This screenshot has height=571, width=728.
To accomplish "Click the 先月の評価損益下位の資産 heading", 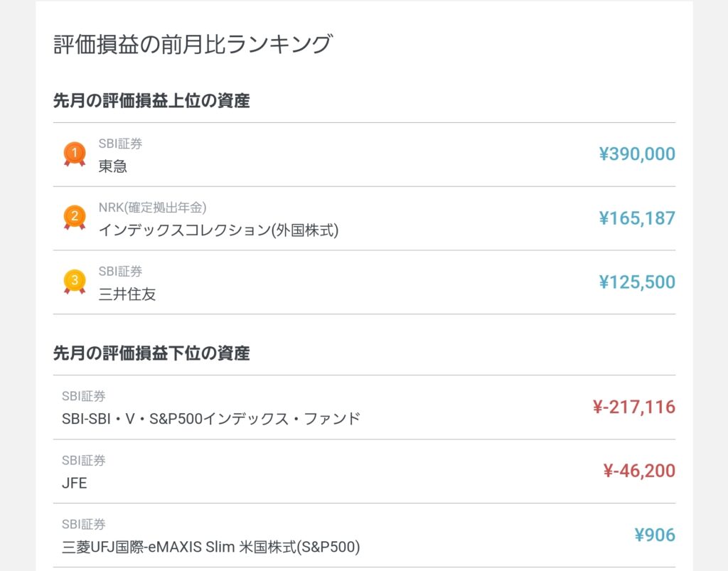I will click(x=151, y=353).
